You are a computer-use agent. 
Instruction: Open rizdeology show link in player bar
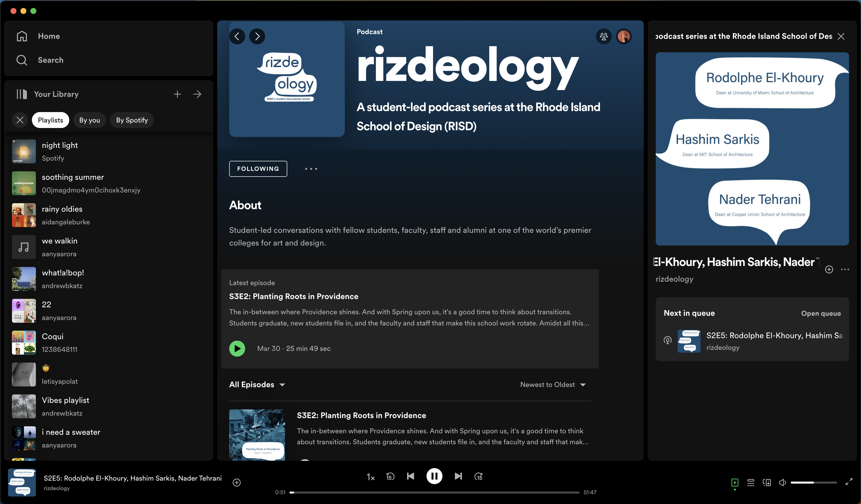57,488
